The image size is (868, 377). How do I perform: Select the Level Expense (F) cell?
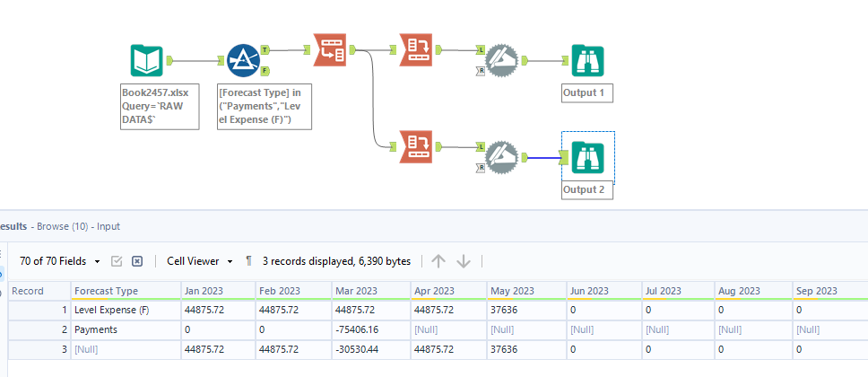(x=112, y=310)
